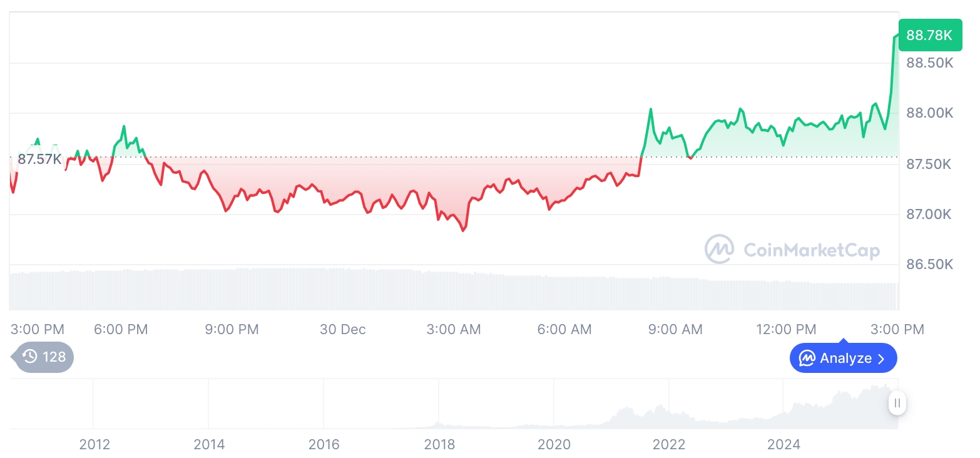Click the lowest red price point on the chart
The height and width of the screenshot is (458, 980).
(463, 230)
